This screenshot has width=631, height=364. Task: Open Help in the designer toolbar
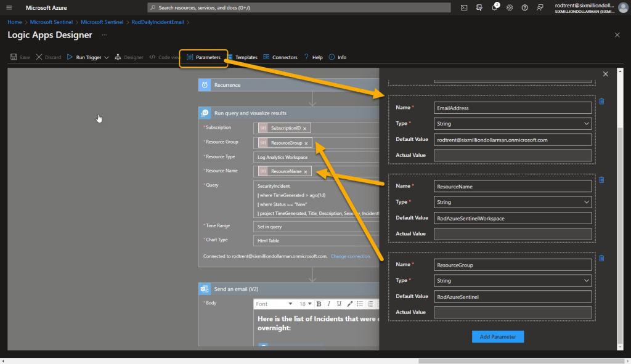313,57
